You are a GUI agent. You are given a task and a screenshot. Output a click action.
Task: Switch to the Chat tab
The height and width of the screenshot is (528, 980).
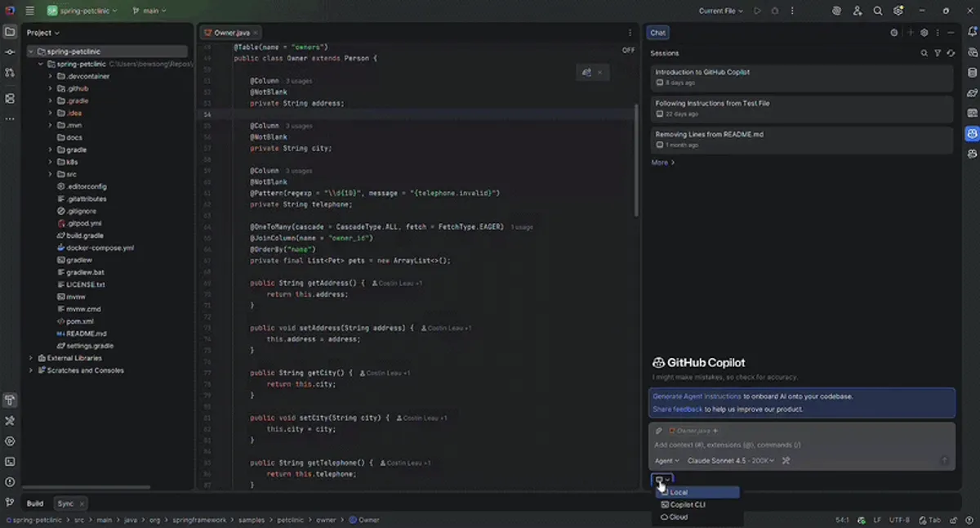point(657,33)
